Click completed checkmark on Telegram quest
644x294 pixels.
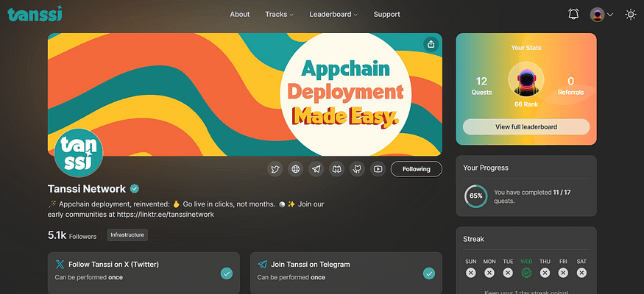pos(429,273)
